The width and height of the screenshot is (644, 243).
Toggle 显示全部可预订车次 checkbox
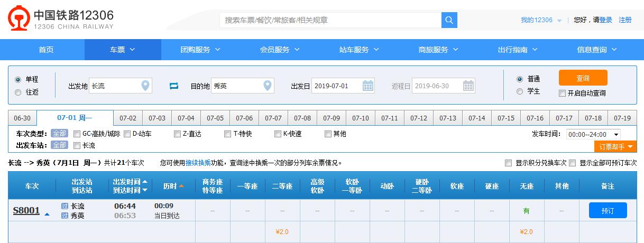click(572, 163)
